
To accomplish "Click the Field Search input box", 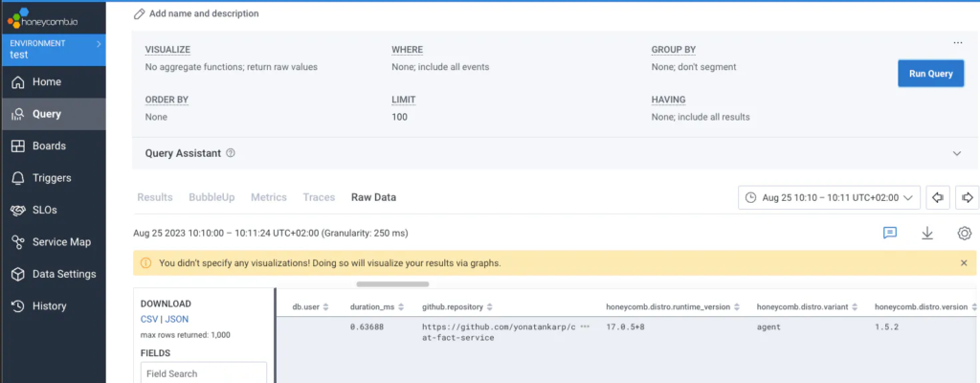I will [x=203, y=373].
